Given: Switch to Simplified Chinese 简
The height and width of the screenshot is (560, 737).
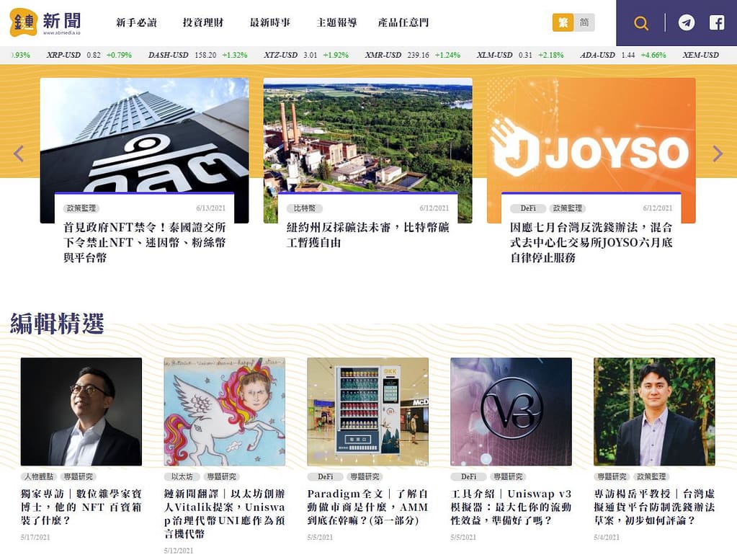Looking at the screenshot, I should point(584,22).
